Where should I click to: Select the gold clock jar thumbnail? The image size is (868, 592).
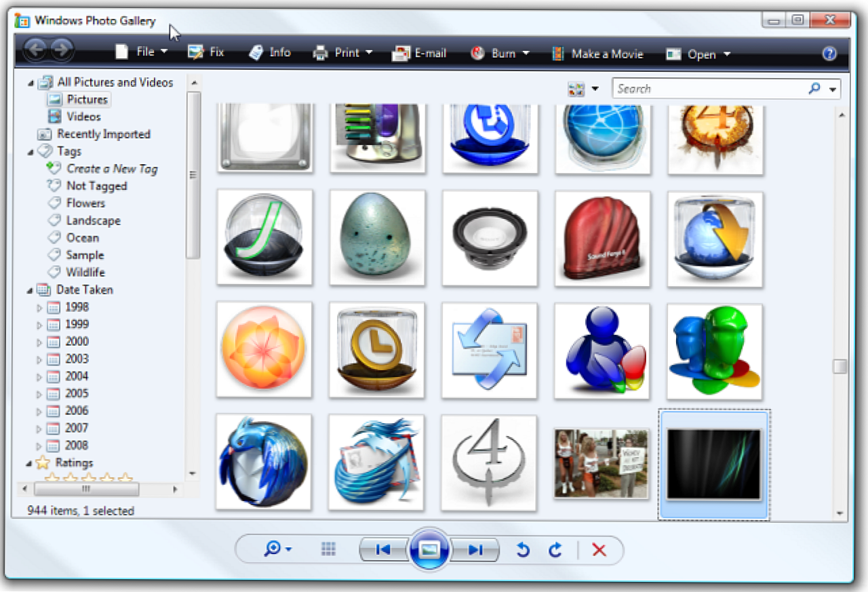click(377, 350)
